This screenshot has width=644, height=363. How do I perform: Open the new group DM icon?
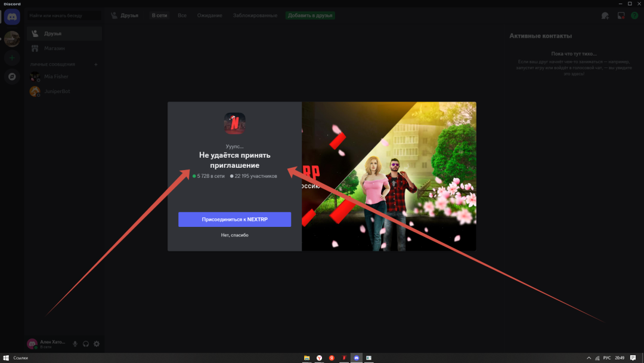pyautogui.click(x=605, y=16)
